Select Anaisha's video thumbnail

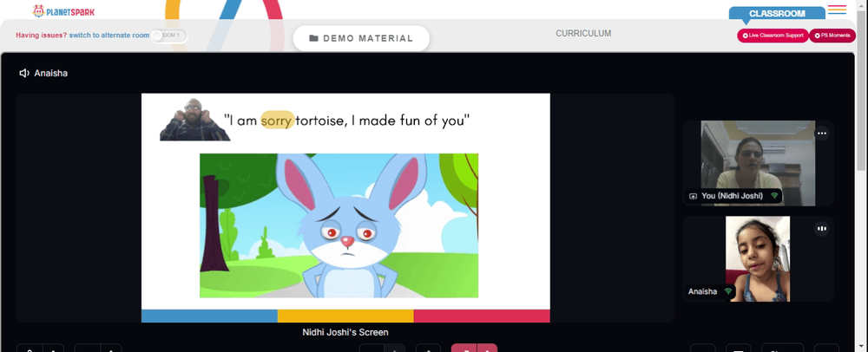(758, 258)
